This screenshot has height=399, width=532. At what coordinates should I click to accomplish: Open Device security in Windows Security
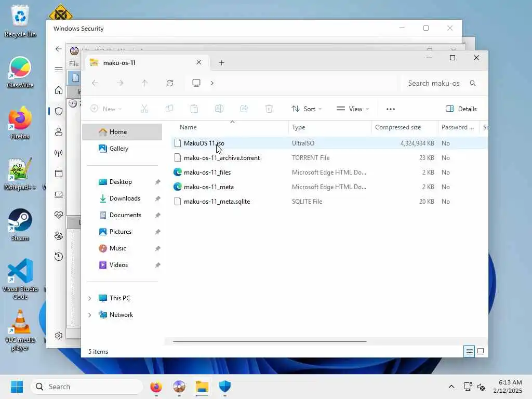pos(58,194)
